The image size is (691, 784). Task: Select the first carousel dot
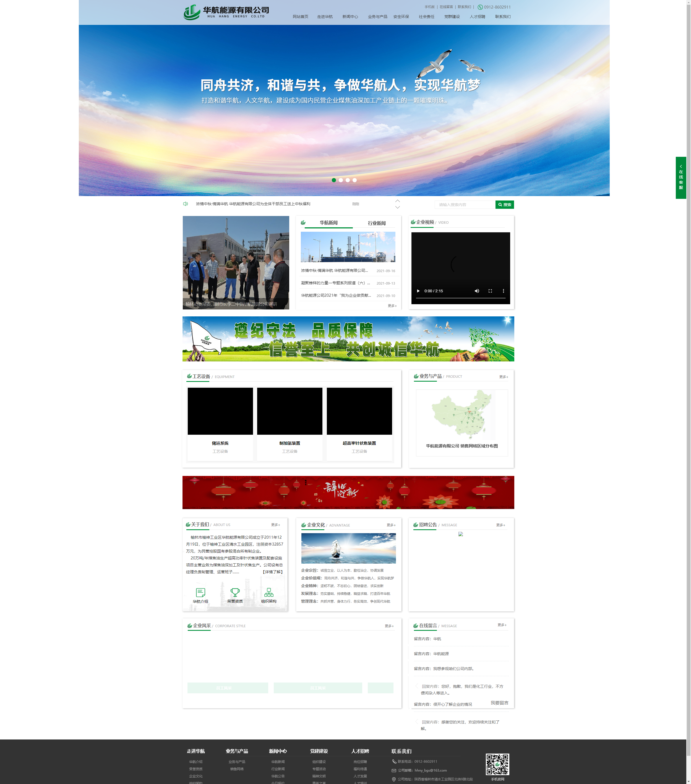334,180
